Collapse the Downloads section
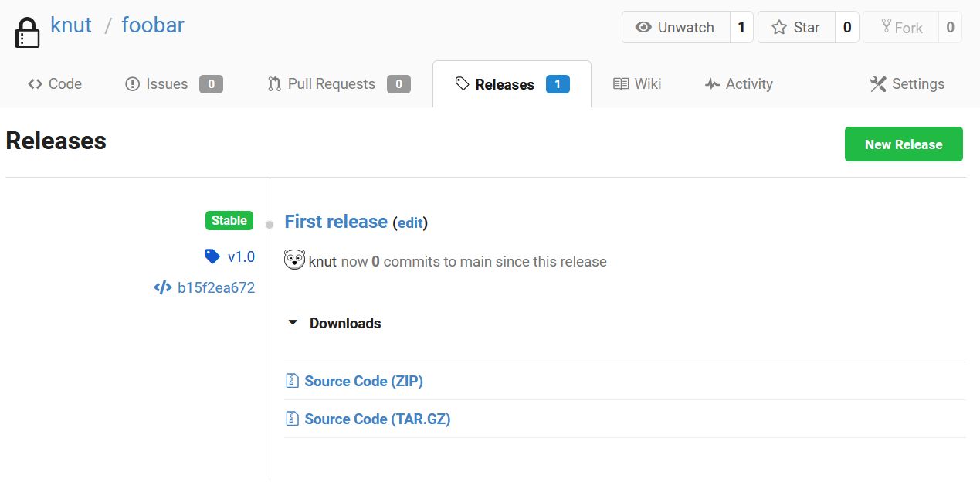Viewport: 980px width, 489px height. coord(292,323)
